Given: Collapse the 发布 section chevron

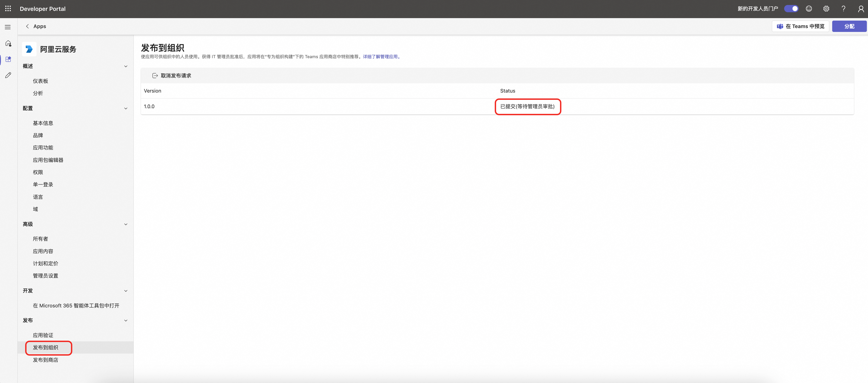Looking at the screenshot, I should 126,320.
